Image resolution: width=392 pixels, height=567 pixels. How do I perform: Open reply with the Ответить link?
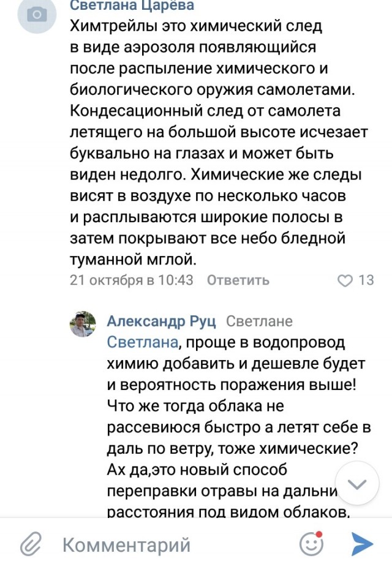(238, 280)
